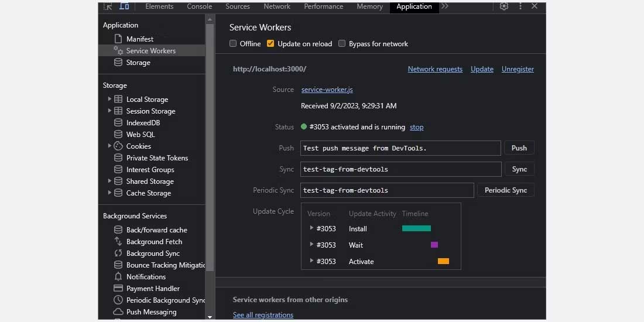Image resolution: width=644 pixels, height=322 pixels.
Task: Uncheck Update on reload
Action: pos(270,44)
